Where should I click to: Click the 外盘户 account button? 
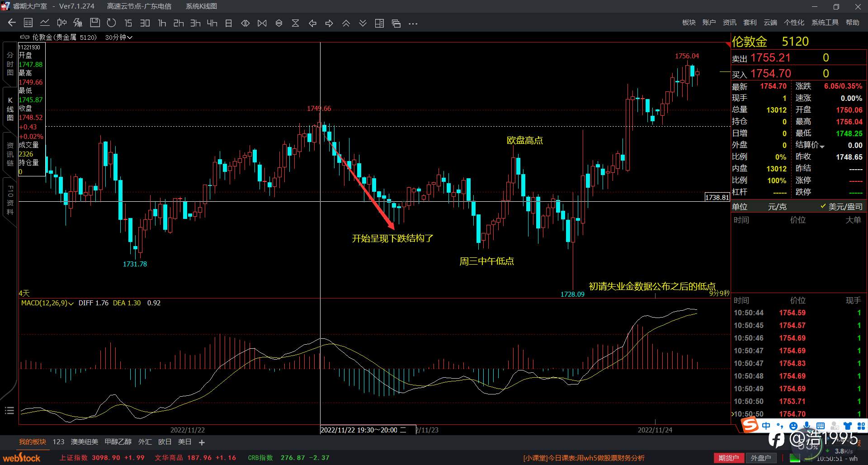coord(761,458)
